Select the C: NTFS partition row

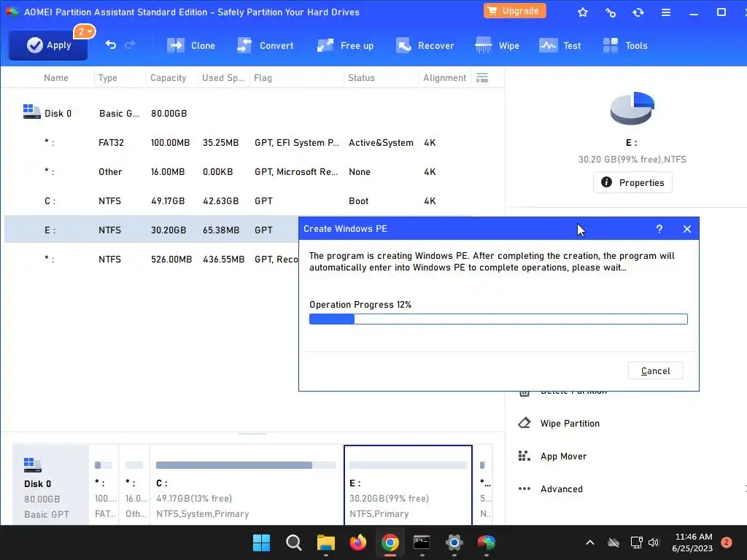252,201
